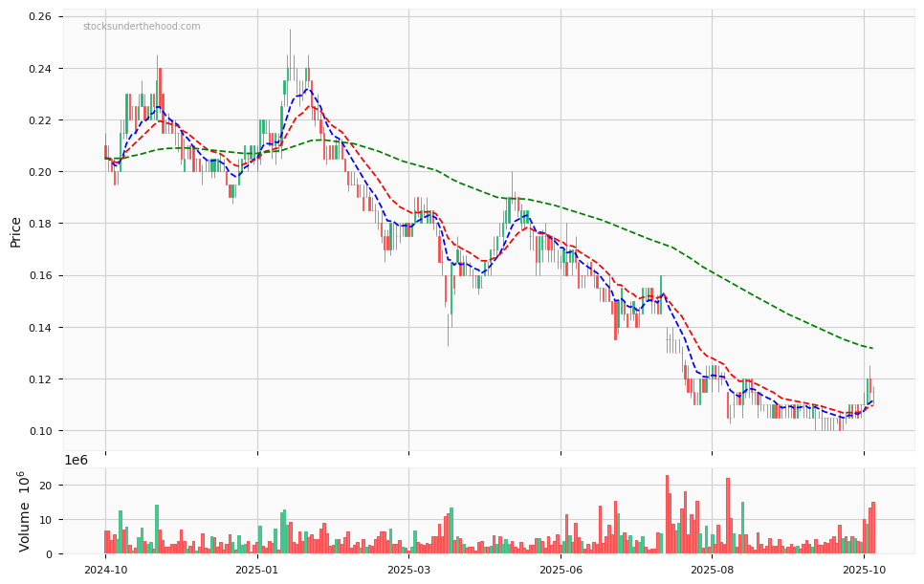
Task: Click the 0.10 price tick label
Action: (x=39, y=431)
